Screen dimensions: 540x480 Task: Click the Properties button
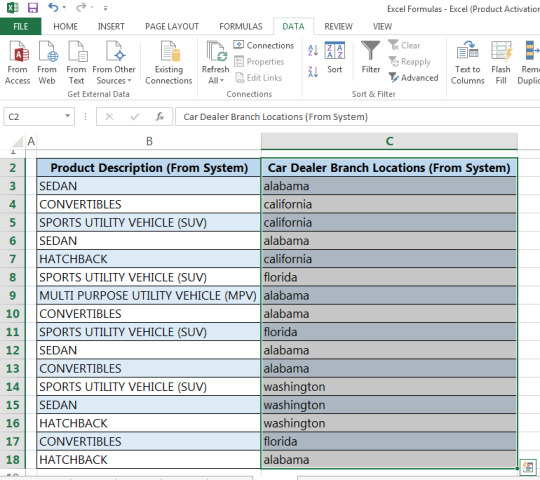[259, 62]
